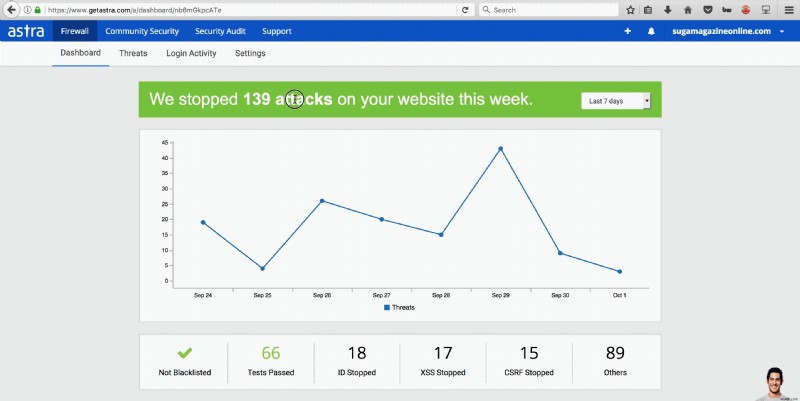The width and height of the screenshot is (800, 401).
Task: Click 'on your website this week' banner text
Action: [x=435, y=99]
